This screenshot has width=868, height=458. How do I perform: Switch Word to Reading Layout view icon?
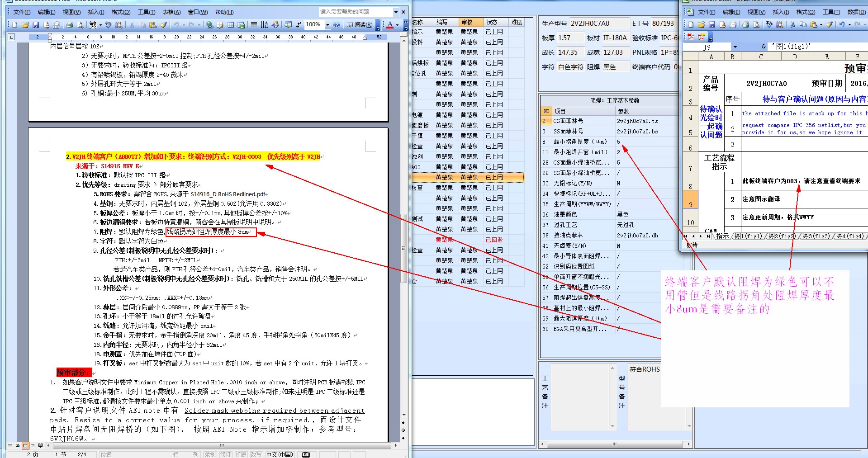tap(40, 445)
